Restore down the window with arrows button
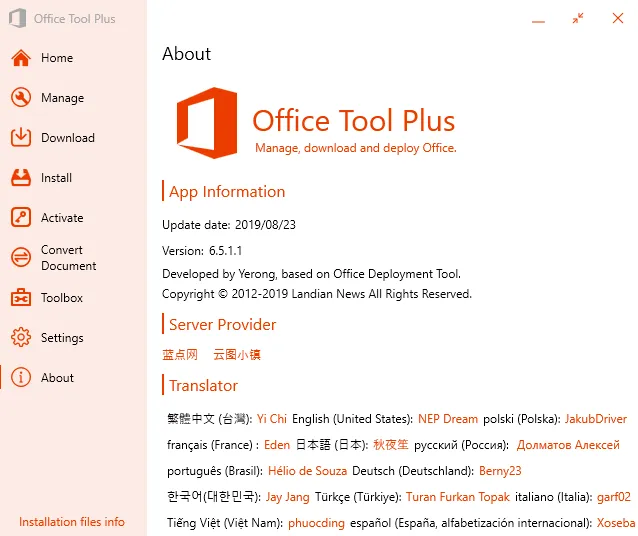638x536 pixels. (x=578, y=18)
